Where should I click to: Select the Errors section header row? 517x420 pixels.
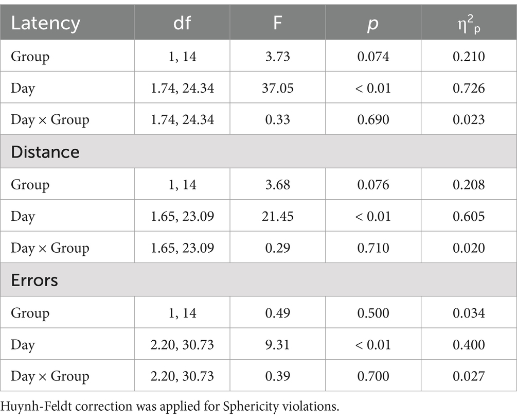pyautogui.click(x=258, y=280)
